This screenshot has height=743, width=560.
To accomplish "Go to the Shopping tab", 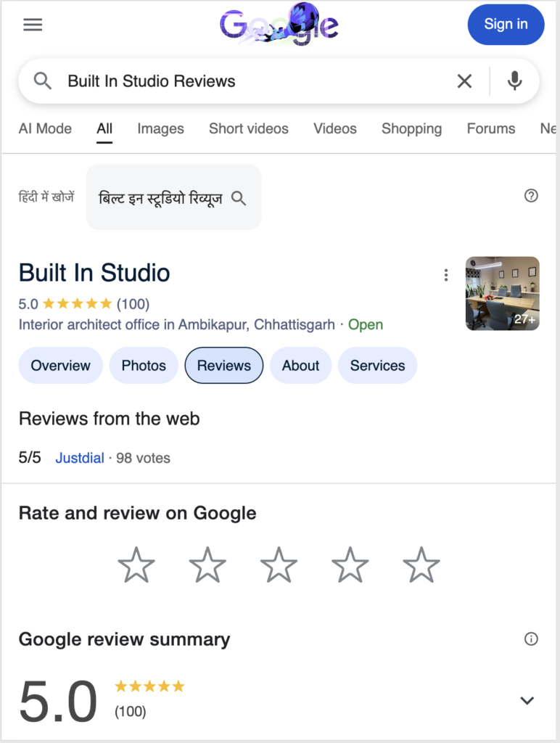I will (412, 129).
